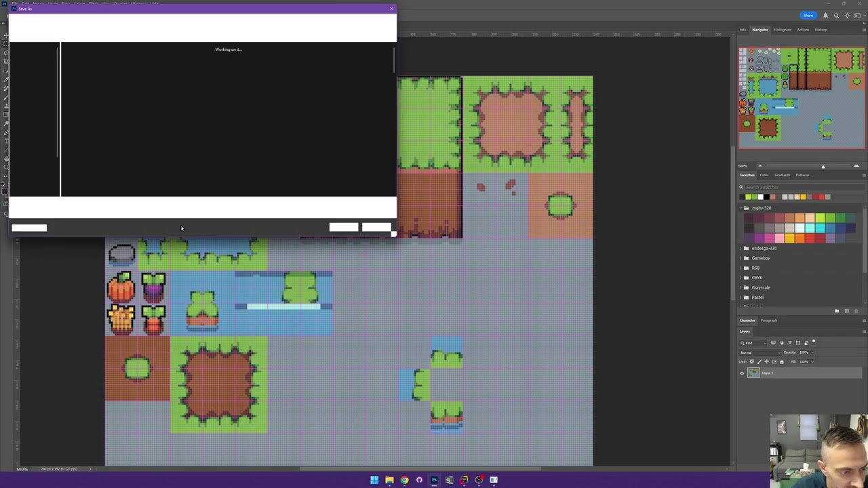
Task: Click the Search Swatches field
Action: pos(805,187)
